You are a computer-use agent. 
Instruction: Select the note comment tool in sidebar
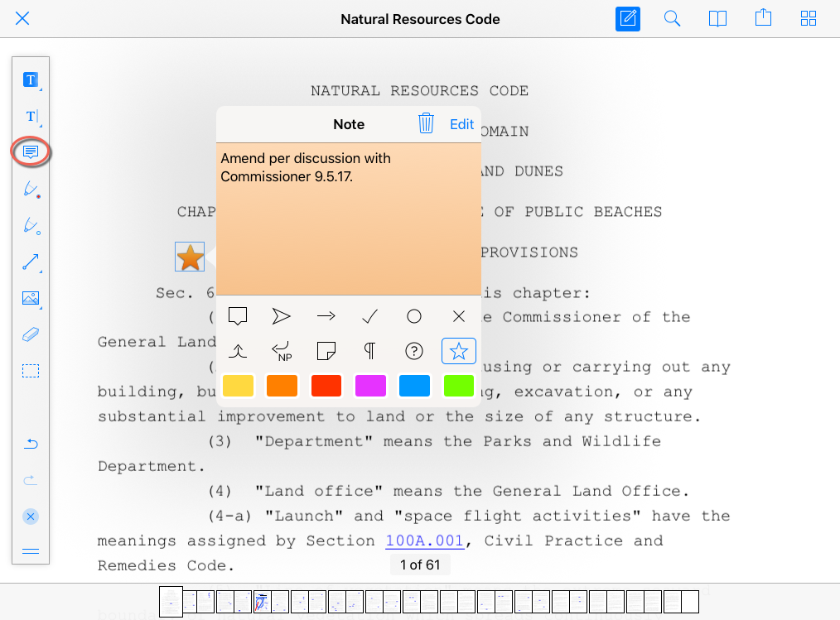click(x=31, y=152)
